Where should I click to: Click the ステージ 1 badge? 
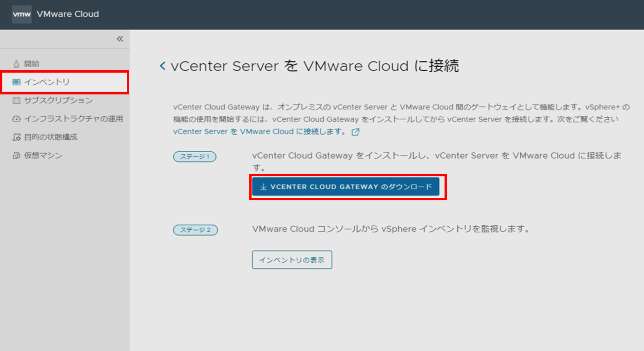pyautogui.click(x=195, y=157)
